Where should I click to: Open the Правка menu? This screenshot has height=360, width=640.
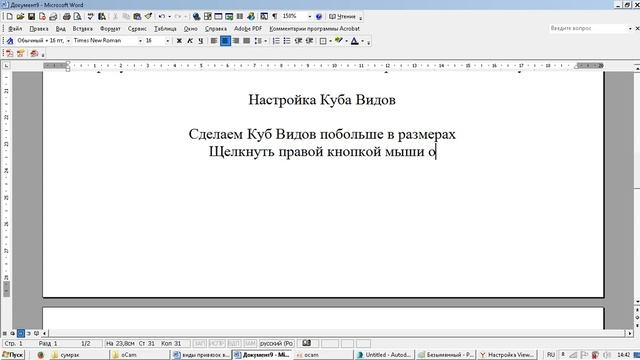coord(39,29)
